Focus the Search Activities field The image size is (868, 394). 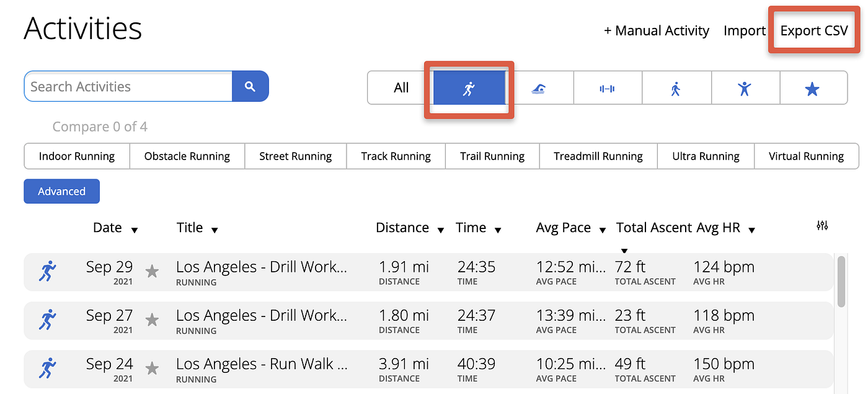coord(128,87)
